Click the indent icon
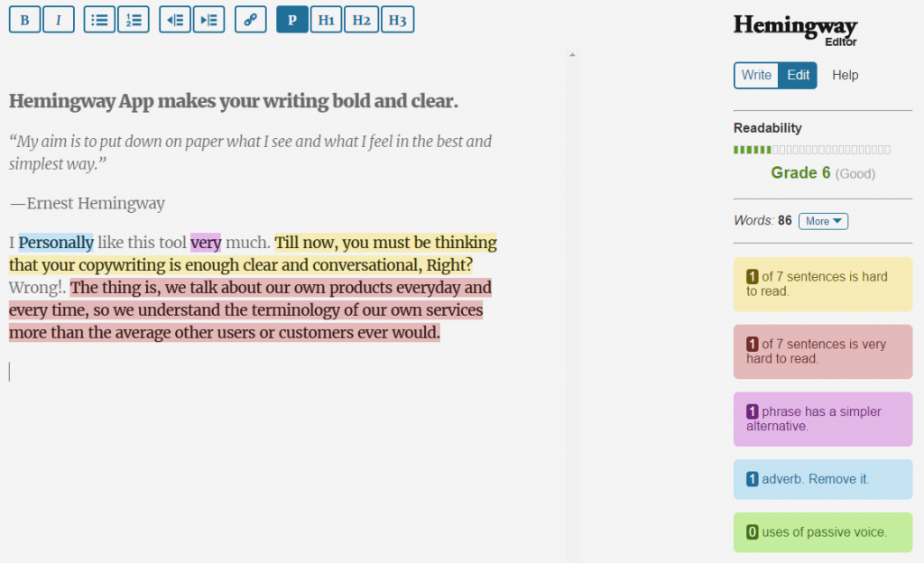 [x=208, y=20]
